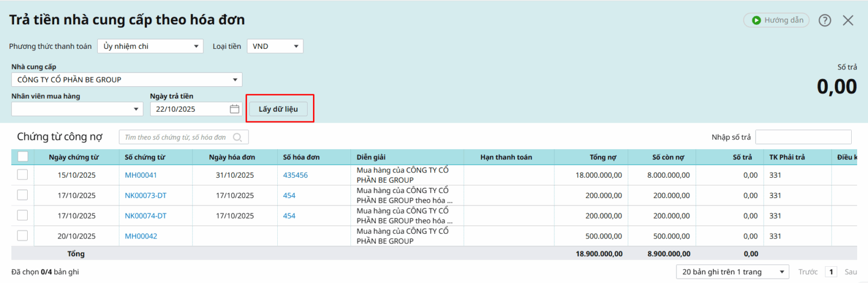Open Phương thức thanh toán dropdown
868x283 pixels.
[x=150, y=47]
